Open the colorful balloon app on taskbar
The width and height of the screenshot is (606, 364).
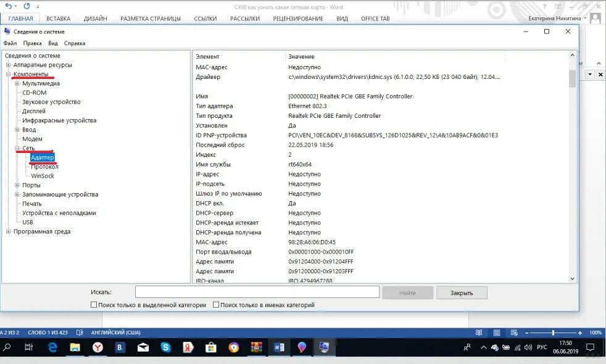tap(302, 347)
